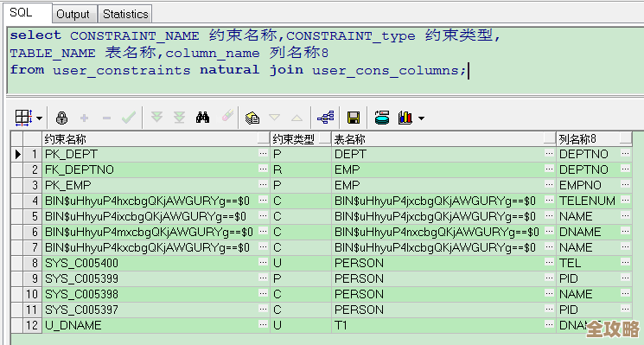Select row header number 12
644x345 pixels.
click(x=32, y=326)
